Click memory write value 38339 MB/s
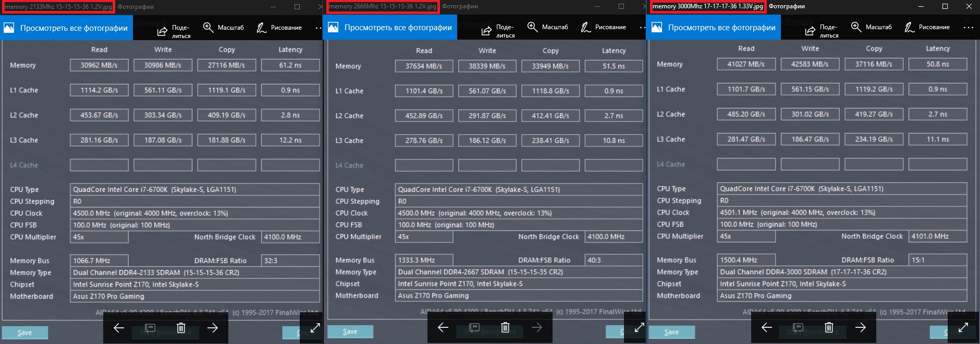 click(487, 66)
